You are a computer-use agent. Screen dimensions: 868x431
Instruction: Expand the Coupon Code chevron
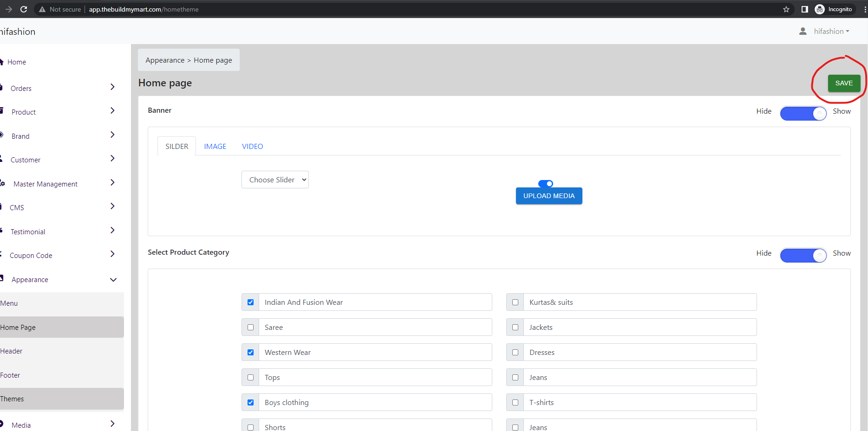[x=112, y=254]
